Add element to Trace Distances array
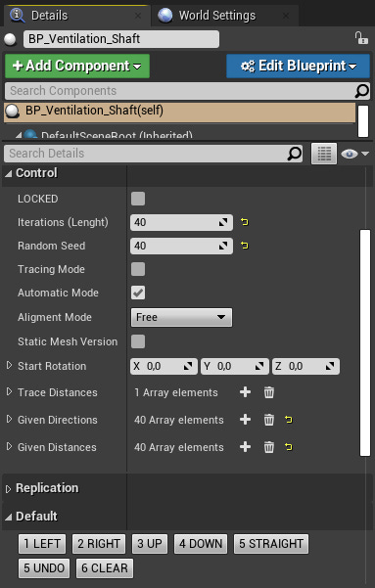Screen dimensions: 375x588 245,392
